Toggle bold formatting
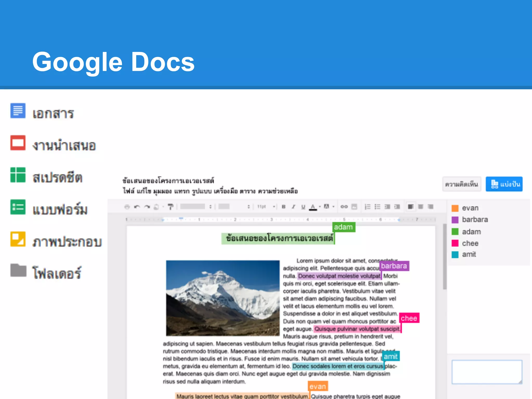 284,207
